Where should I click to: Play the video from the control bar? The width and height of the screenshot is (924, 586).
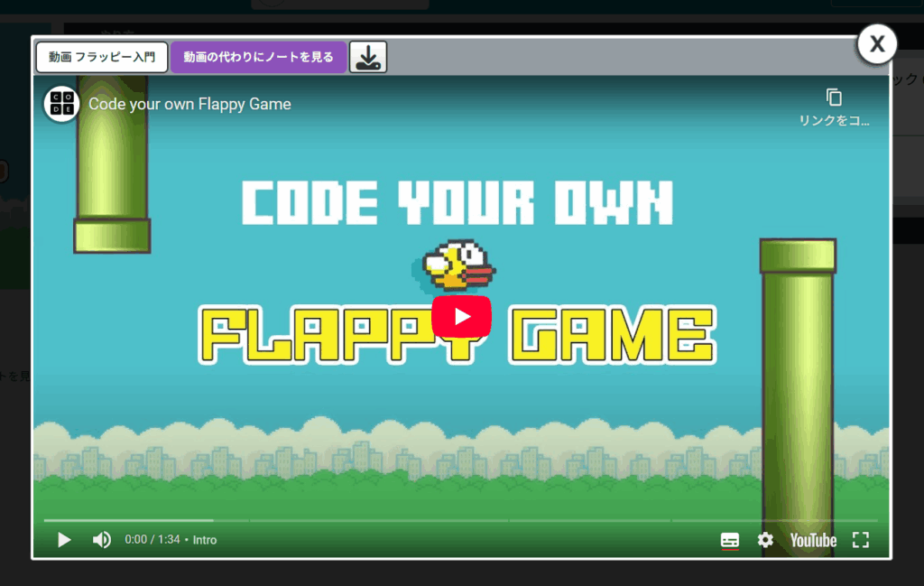[64, 539]
